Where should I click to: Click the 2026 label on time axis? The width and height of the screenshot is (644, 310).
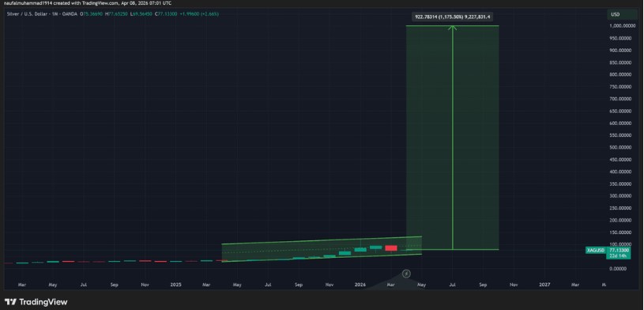[x=360, y=285]
